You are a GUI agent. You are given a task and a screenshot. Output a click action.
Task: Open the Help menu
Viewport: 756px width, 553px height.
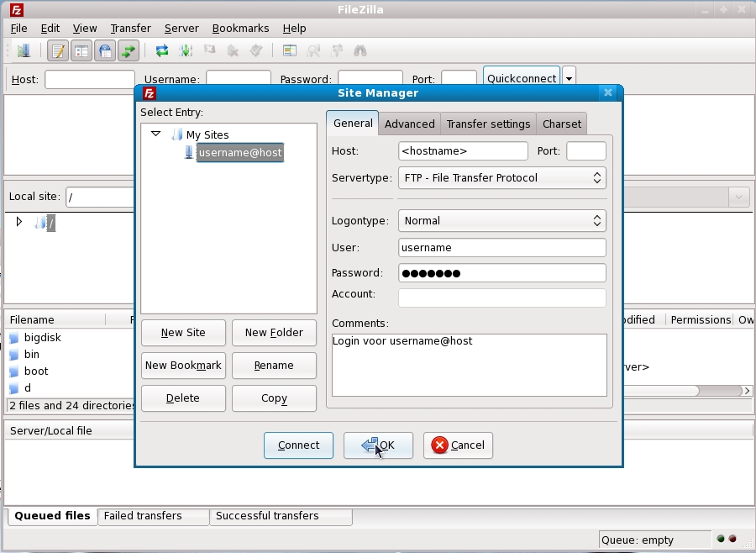coord(295,29)
